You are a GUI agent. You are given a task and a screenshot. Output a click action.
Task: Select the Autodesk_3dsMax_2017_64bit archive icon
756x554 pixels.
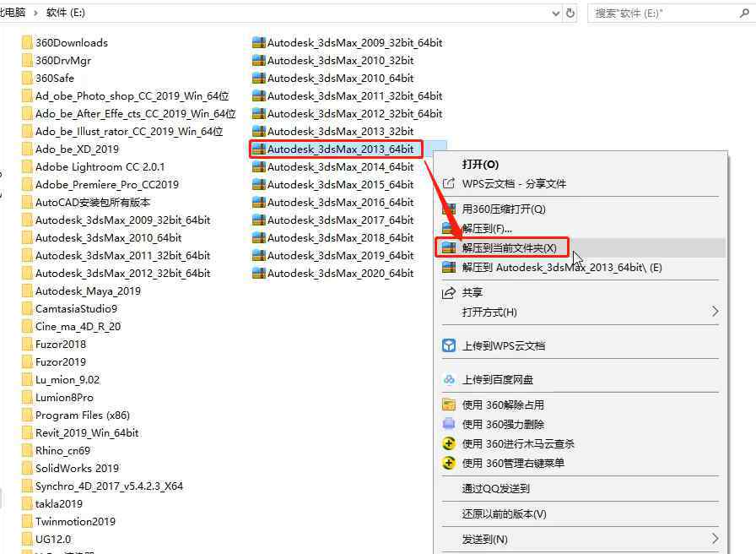(259, 220)
